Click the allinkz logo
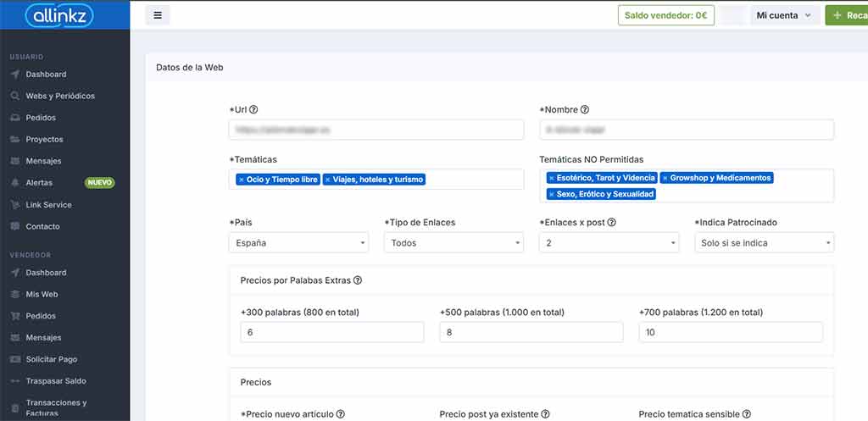The image size is (868, 421). [x=59, y=15]
